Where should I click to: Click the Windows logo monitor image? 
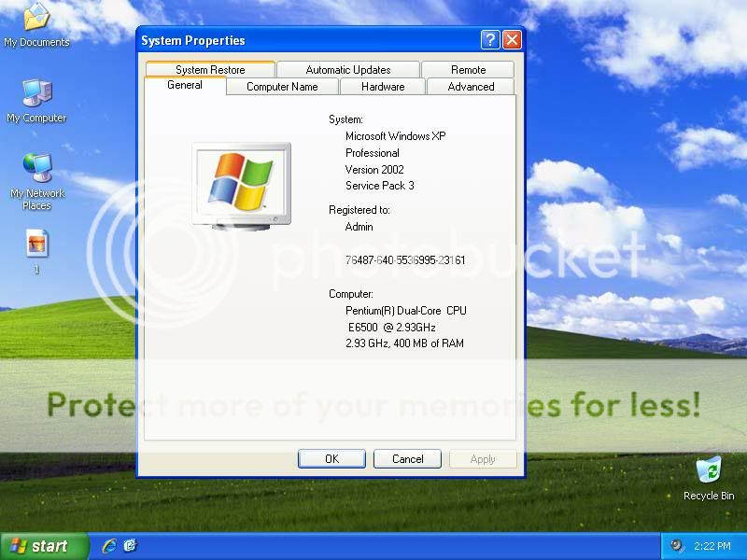(x=242, y=186)
